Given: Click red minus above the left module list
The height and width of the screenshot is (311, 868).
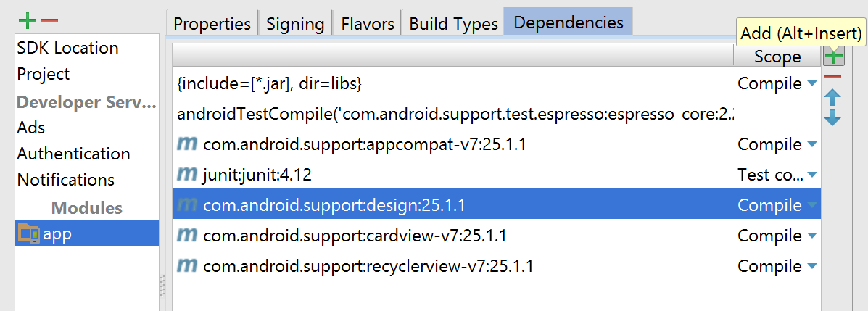Looking at the screenshot, I should pos(49,21).
